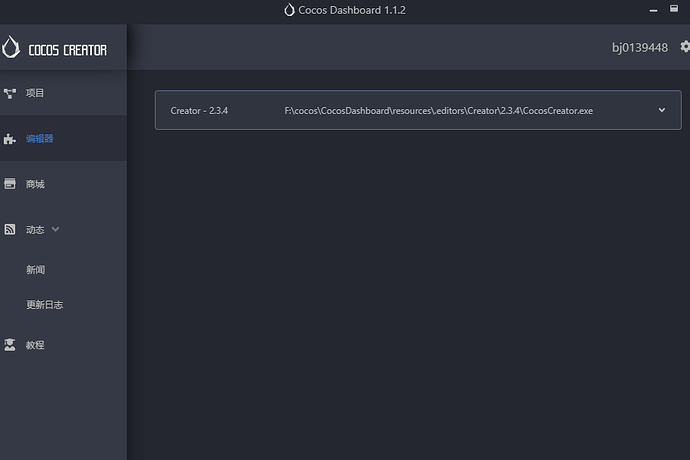This screenshot has height=460, width=690.
Task: Collapse the 动态 submenu chevron
Action: pyautogui.click(x=55, y=229)
